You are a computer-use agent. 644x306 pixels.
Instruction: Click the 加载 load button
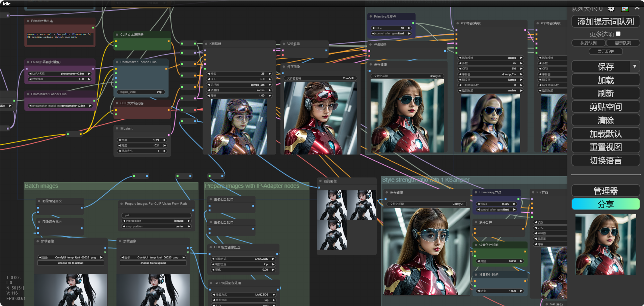(606, 80)
